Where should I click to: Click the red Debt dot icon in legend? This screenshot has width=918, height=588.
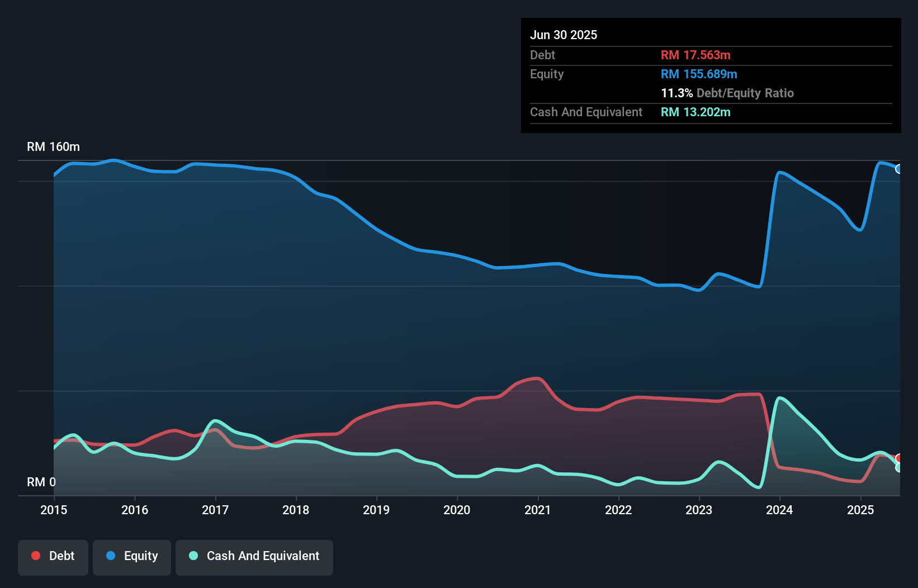pos(35,556)
